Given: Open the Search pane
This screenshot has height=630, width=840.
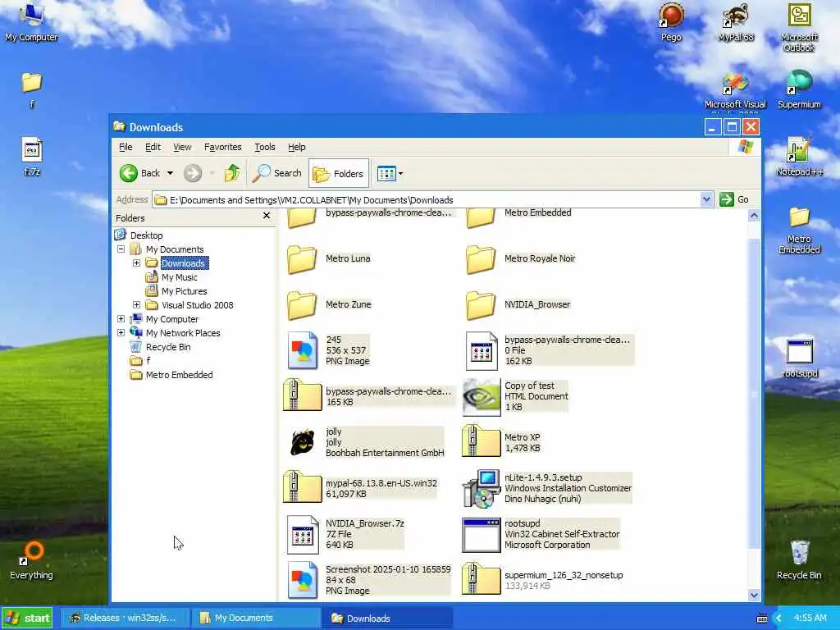Looking at the screenshot, I should [x=277, y=173].
